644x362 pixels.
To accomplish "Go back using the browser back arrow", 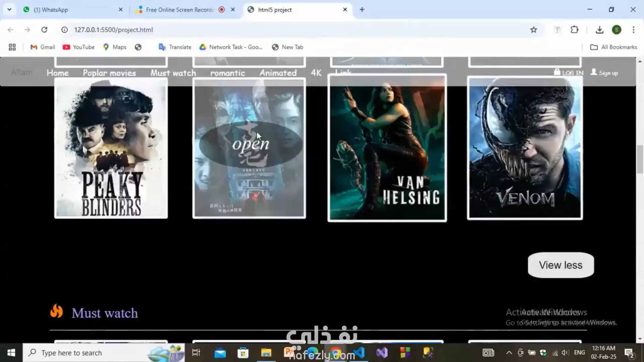I will coord(10,30).
